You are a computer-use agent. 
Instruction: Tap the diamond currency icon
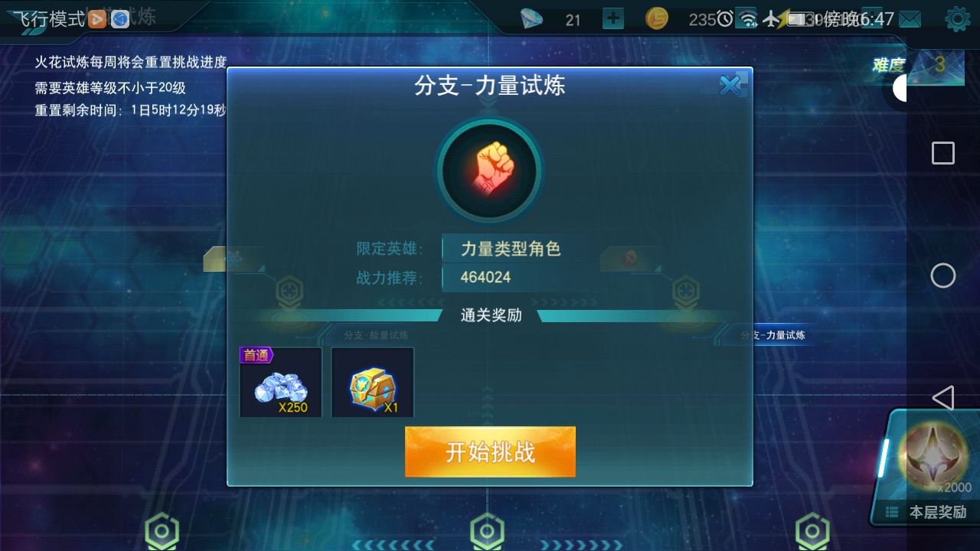coord(531,19)
